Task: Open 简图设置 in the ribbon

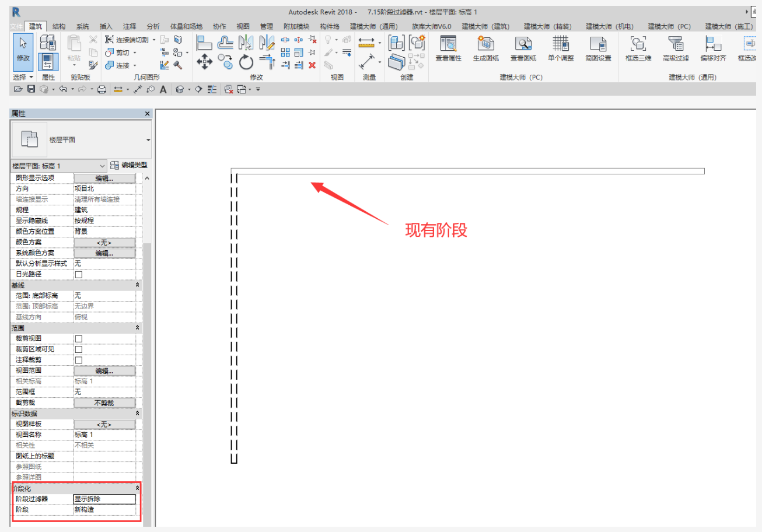Action: click(598, 48)
